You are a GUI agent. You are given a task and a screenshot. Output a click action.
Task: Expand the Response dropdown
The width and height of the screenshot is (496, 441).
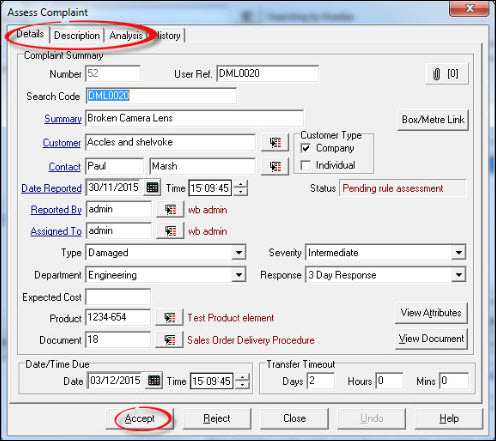point(459,275)
